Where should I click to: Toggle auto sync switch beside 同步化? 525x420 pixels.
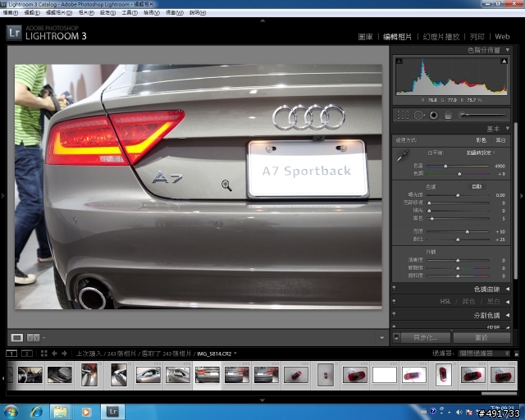tap(396, 337)
